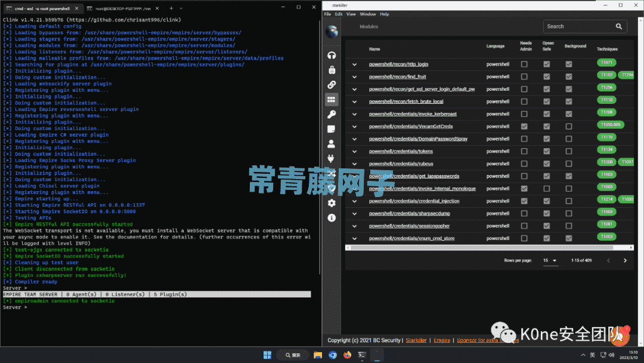Open Listeners via the headphones sidebar icon

[332, 55]
